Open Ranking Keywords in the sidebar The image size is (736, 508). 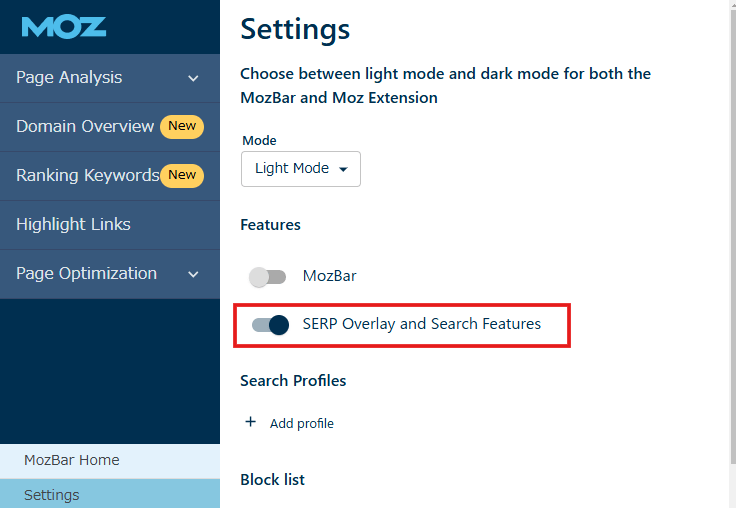[x=87, y=176]
